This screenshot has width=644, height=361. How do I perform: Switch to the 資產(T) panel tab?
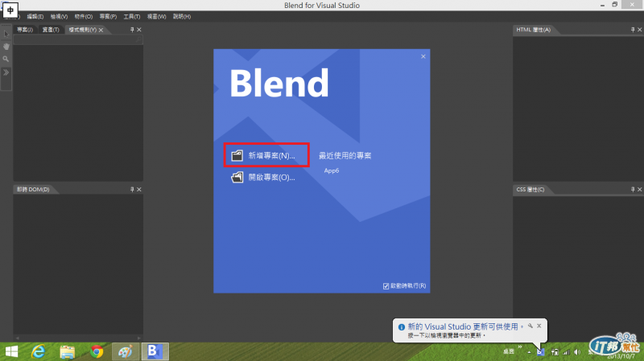click(x=51, y=30)
